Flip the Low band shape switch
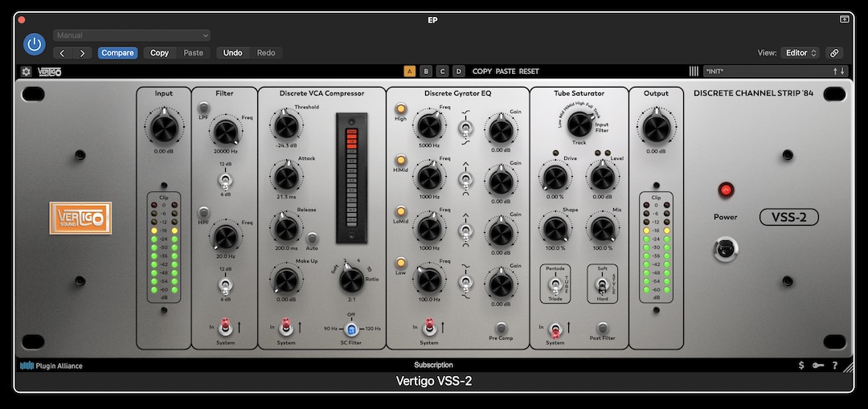 [x=465, y=282]
